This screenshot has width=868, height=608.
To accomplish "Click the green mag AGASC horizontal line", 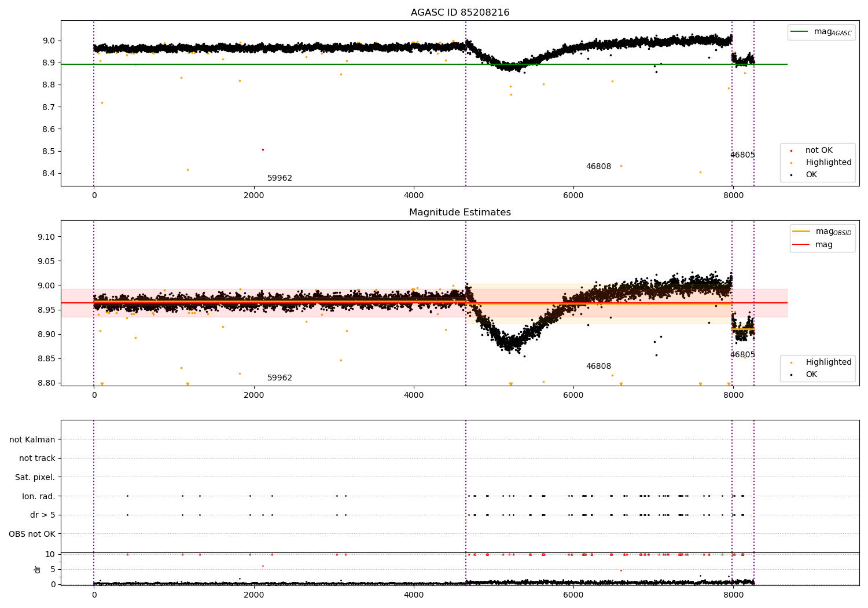I will coord(424,64).
